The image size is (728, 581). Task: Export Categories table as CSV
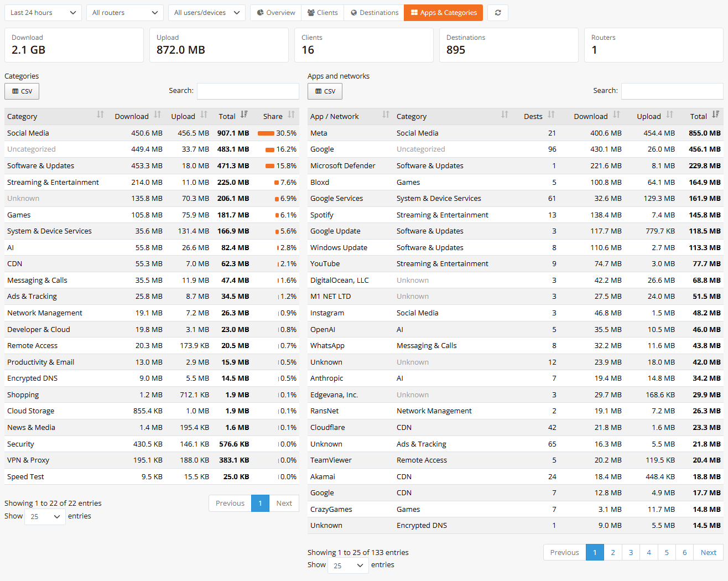pyautogui.click(x=22, y=91)
